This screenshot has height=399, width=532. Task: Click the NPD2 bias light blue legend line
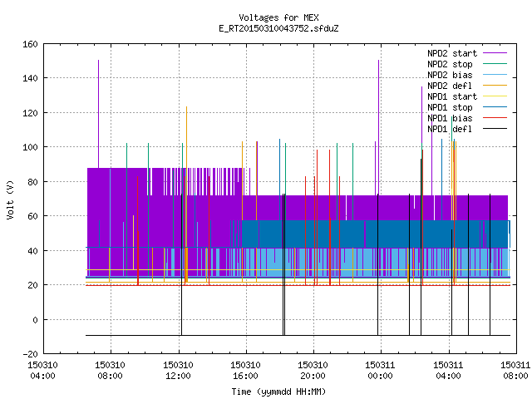coord(495,75)
